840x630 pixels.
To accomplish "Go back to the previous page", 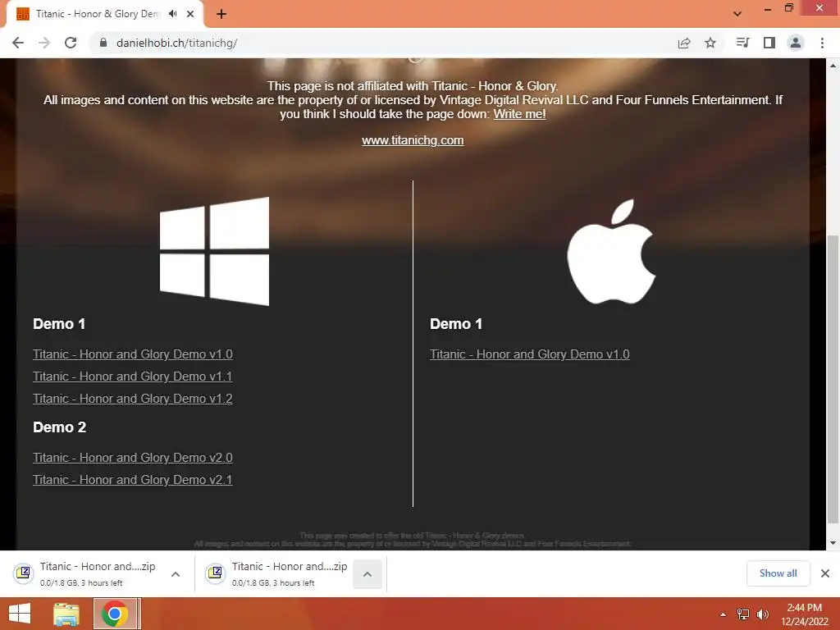I will (x=18, y=43).
